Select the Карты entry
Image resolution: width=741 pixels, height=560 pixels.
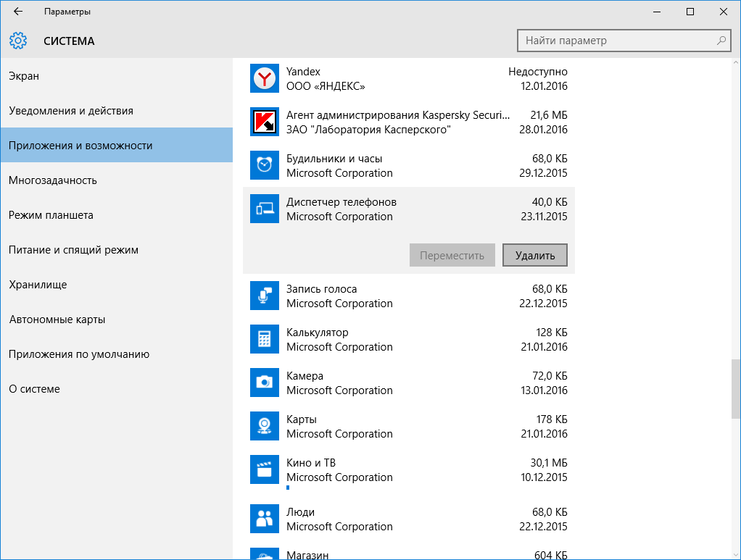[409, 426]
